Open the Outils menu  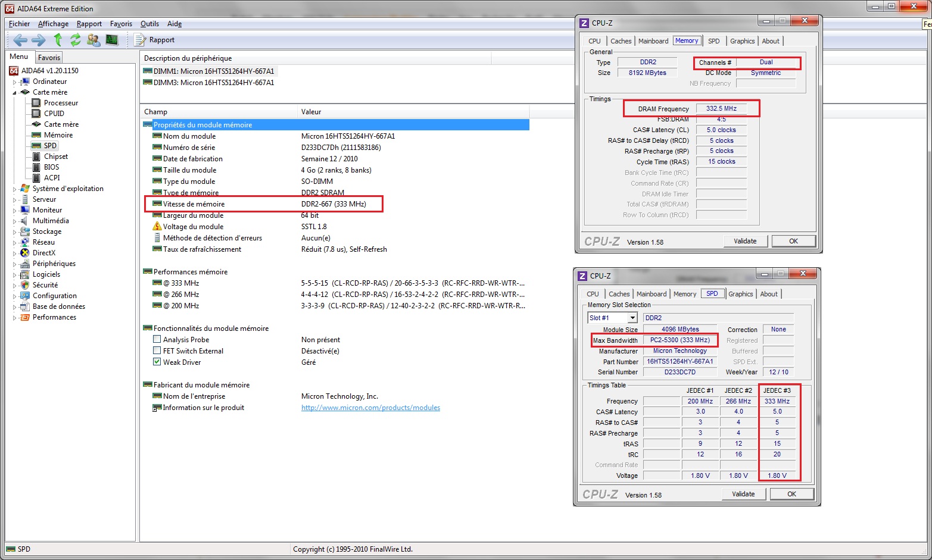149,24
